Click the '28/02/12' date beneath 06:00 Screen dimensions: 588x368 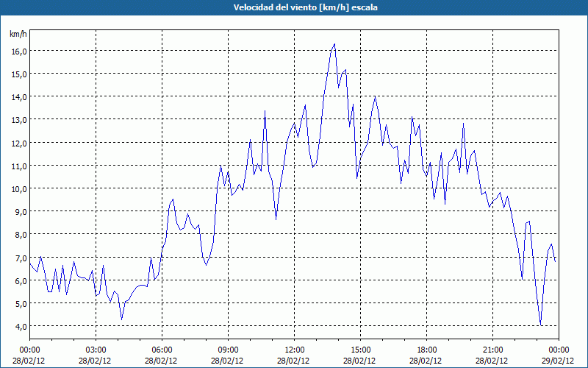[161, 361]
